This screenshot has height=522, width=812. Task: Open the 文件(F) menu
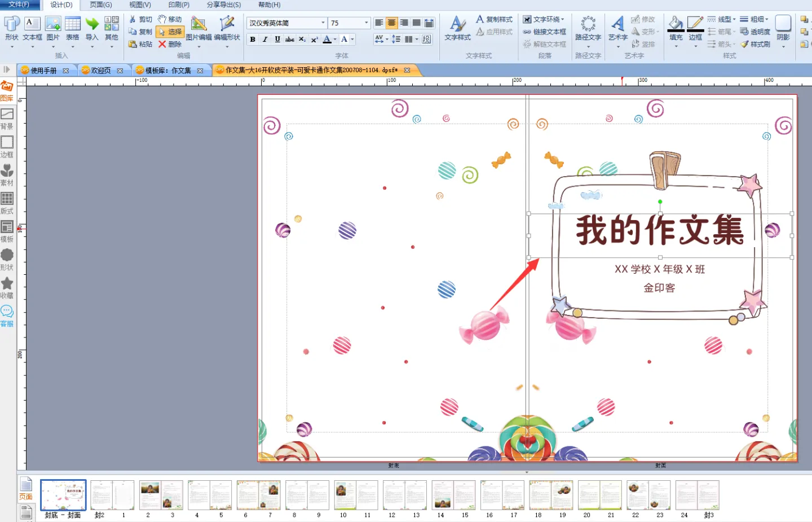[19, 5]
